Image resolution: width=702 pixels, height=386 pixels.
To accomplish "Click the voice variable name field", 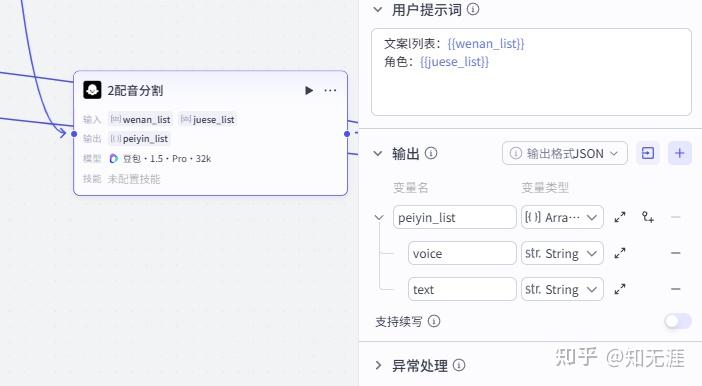I will 462,253.
